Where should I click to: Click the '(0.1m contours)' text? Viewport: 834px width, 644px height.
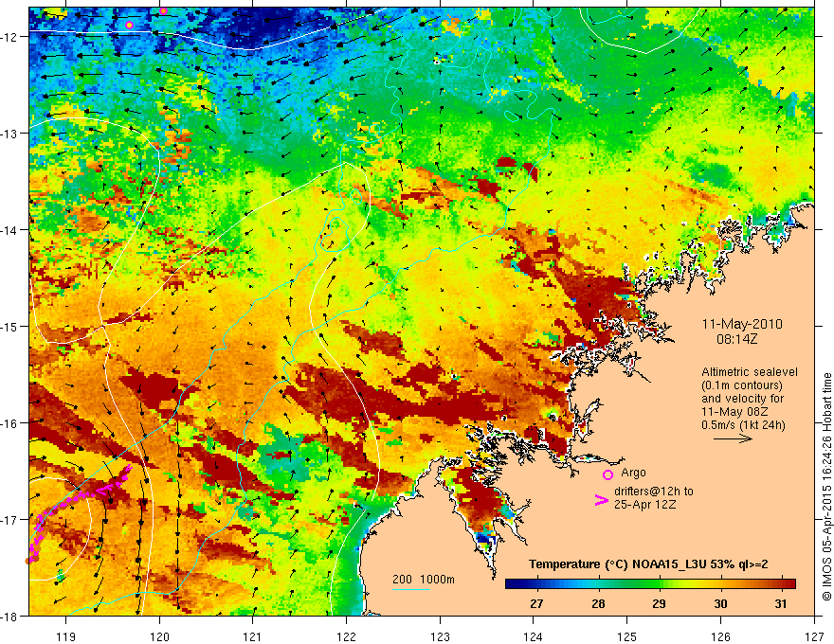742,385
